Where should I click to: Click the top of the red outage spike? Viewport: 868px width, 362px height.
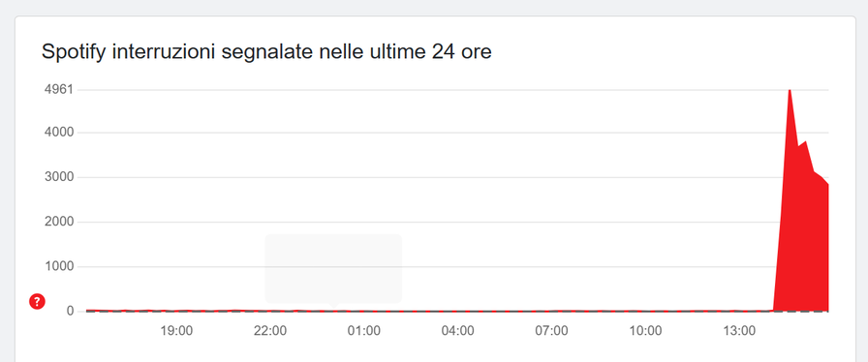click(x=790, y=91)
